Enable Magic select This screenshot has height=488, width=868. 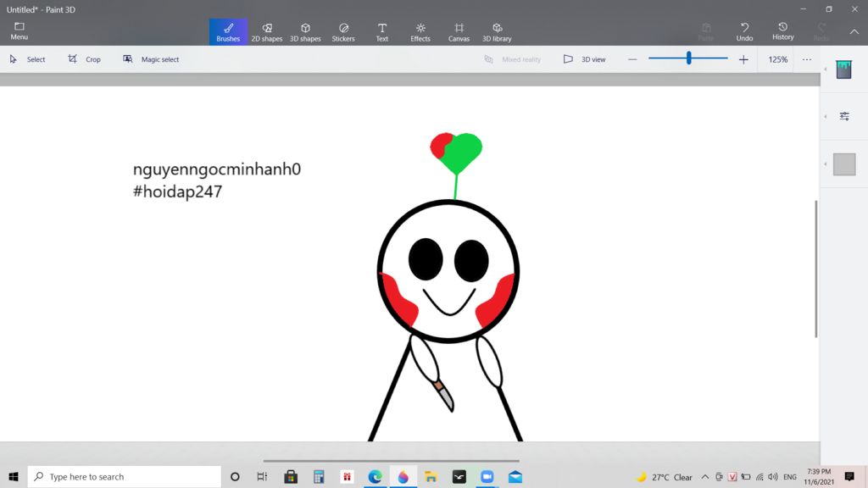151,59
